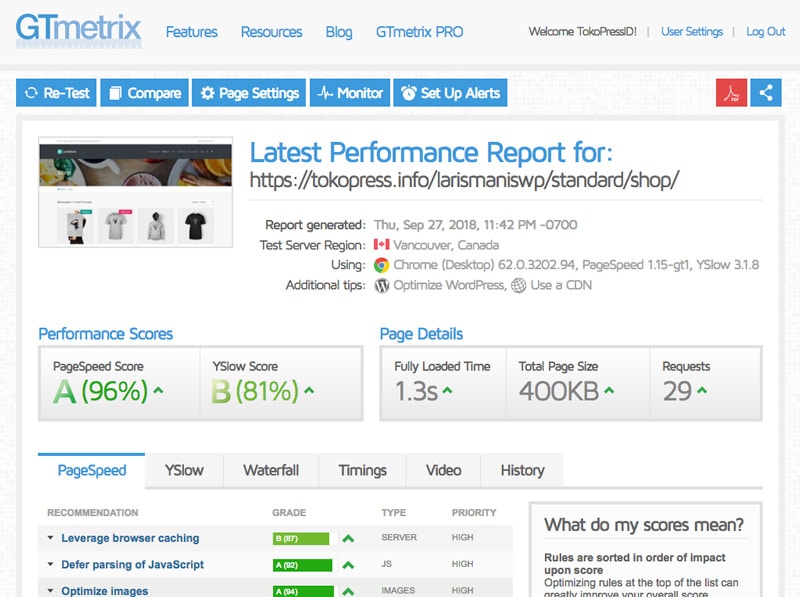The height and width of the screenshot is (597, 800).
Task: Click the What do my scores mean heading
Action: coord(644,525)
